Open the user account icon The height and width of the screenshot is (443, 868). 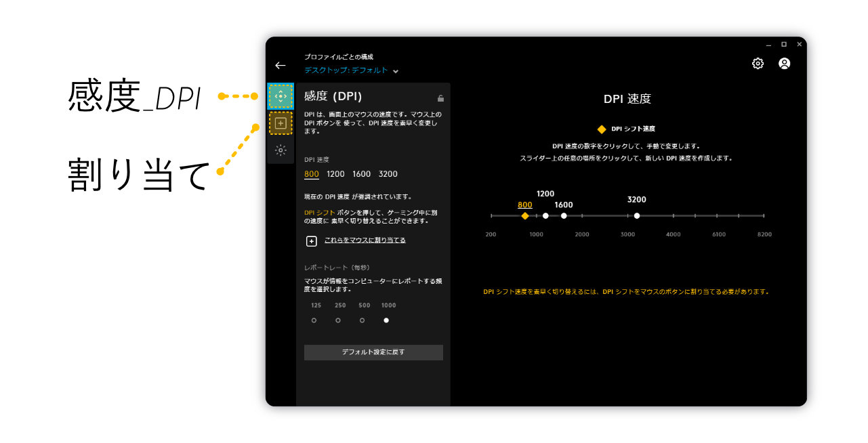(x=784, y=64)
